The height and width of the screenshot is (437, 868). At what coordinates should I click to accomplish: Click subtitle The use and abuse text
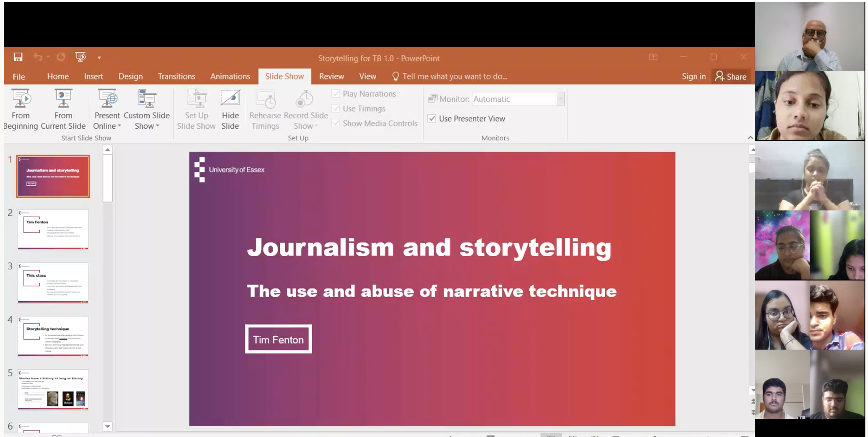(432, 291)
